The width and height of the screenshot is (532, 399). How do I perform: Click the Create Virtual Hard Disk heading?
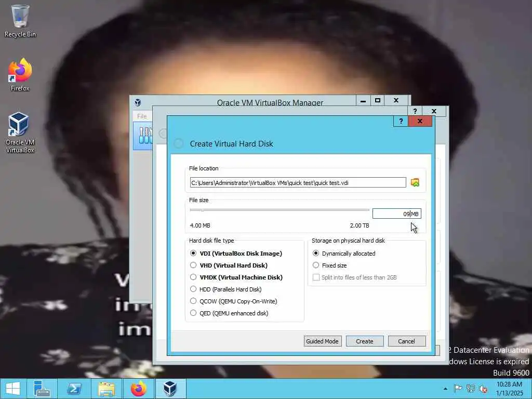pyautogui.click(x=231, y=144)
